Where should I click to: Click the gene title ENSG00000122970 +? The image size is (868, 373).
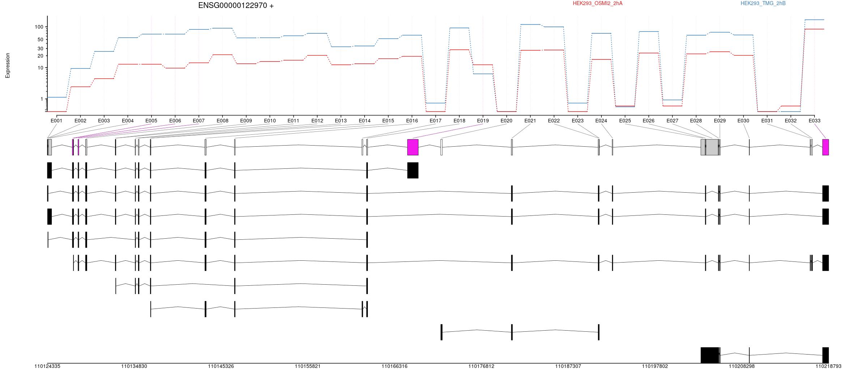[x=236, y=6]
